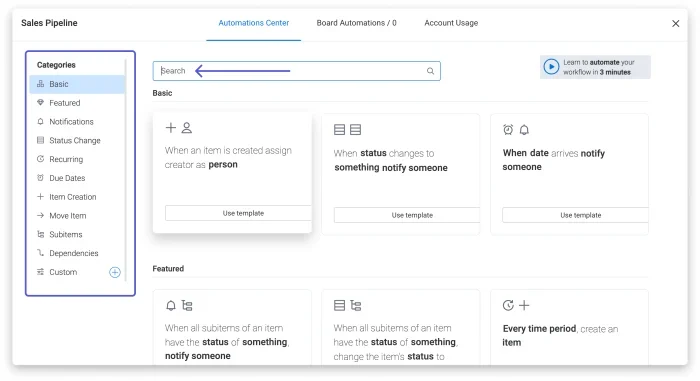The height and width of the screenshot is (381, 700).
Task: Open subitems 'change the item's status' recipe
Action: pyautogui.click(x=396, y=342)
